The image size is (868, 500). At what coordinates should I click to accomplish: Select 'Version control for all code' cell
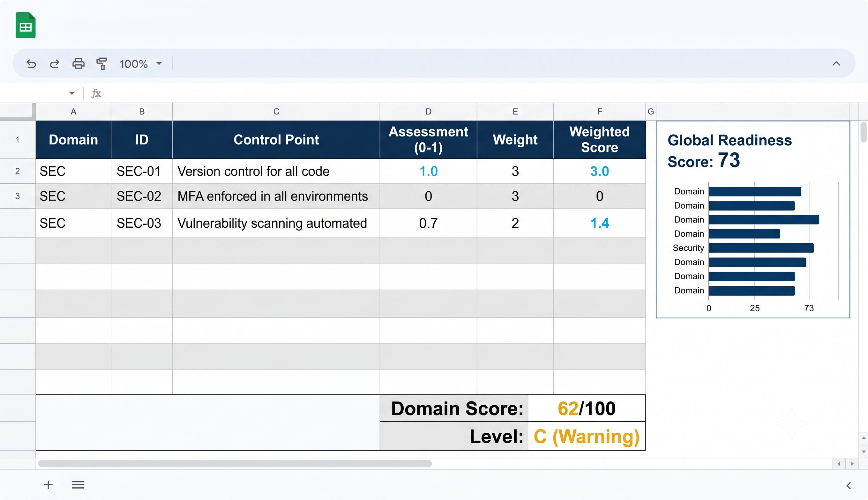(x=276, y=171)
